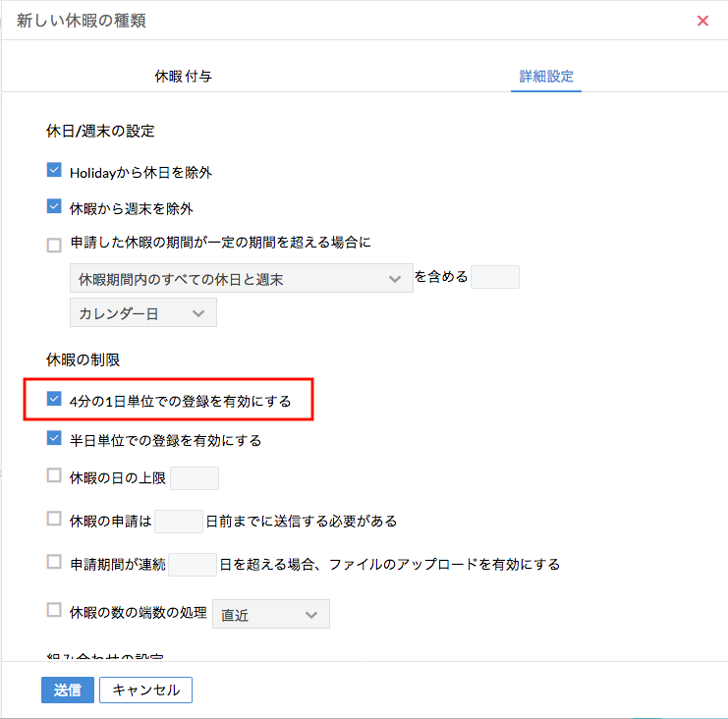Image resolution: width=728 pixels, height=719 pixels.
Task: Click the input field after を含める
Action: [x=494, y=277]
